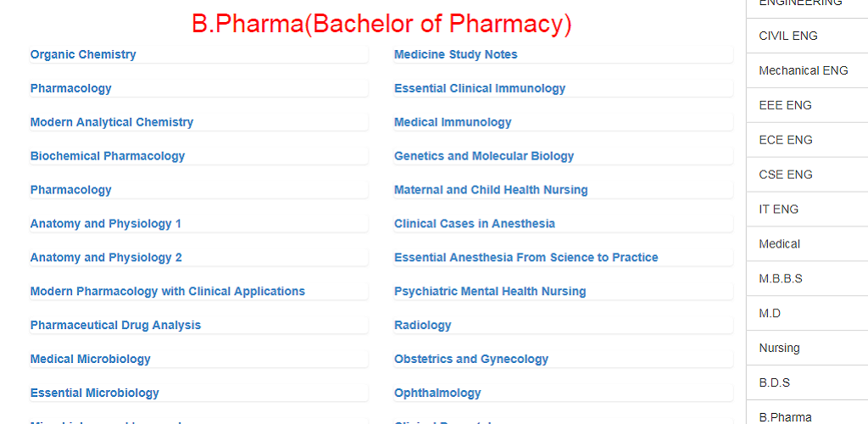Open Modern Analytical Chemistry notes

(x=112, y=122)
